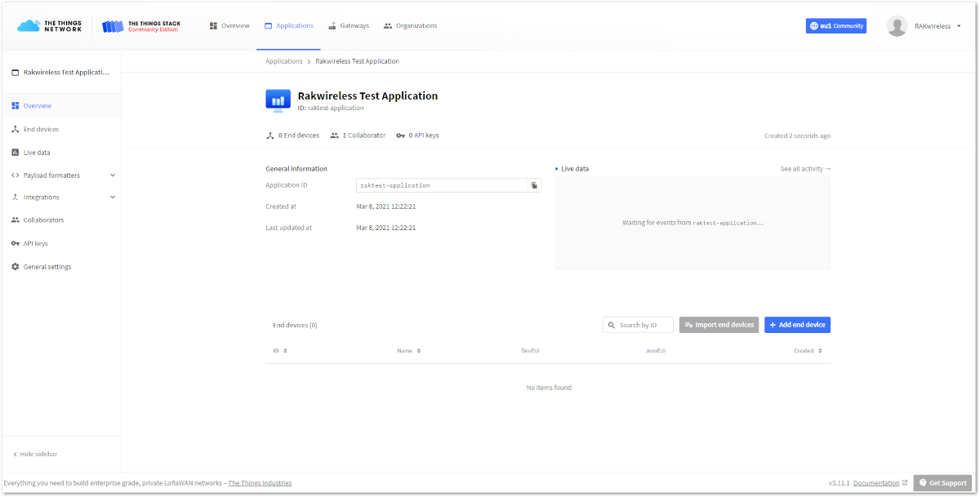Click the sidebar application title entry
This screenshot has height=497, width=980.
[x=61, y=73]
